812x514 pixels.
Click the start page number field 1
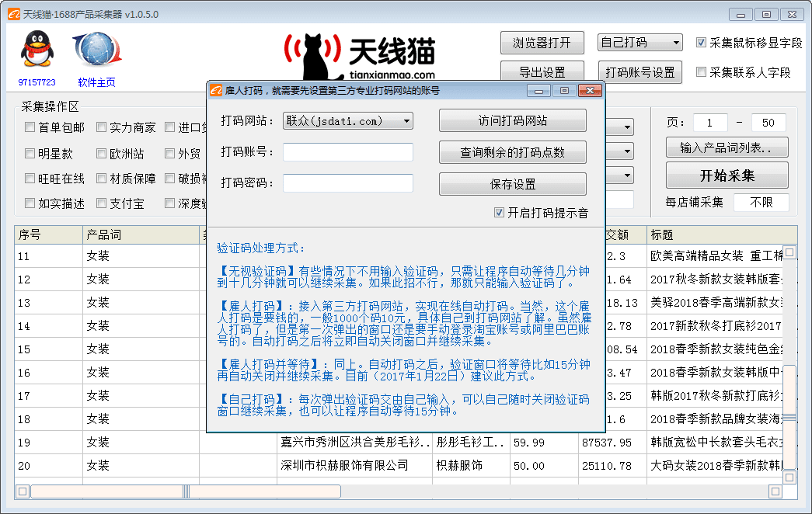tap(710, 123)
